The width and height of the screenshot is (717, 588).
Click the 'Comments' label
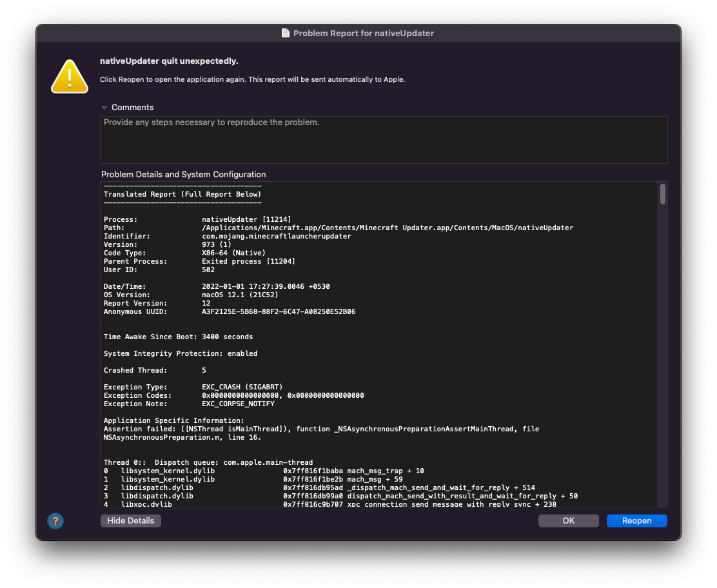(133, 107)
